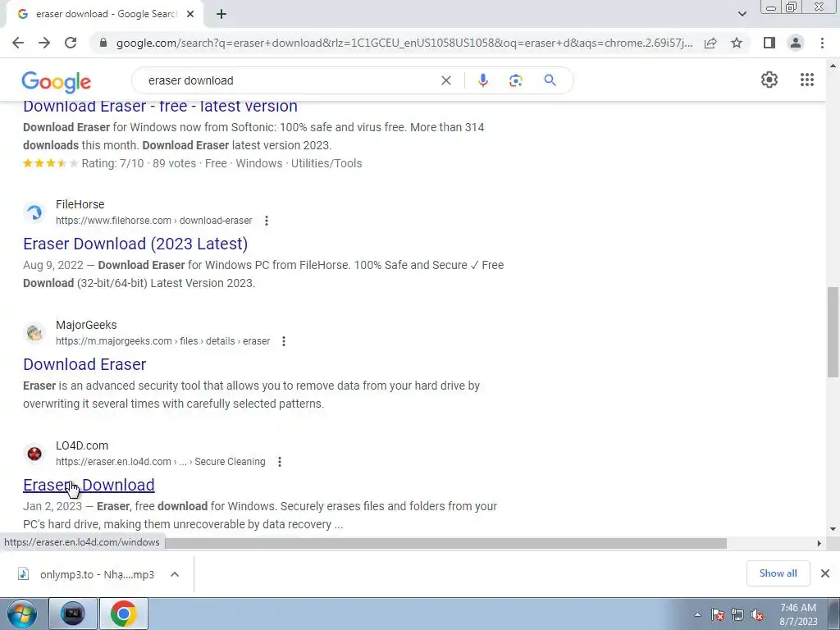Click 'Jan 2, 2023' snippet date
Image resolution: width=840 pixels, height=630 pixels.
52,506
